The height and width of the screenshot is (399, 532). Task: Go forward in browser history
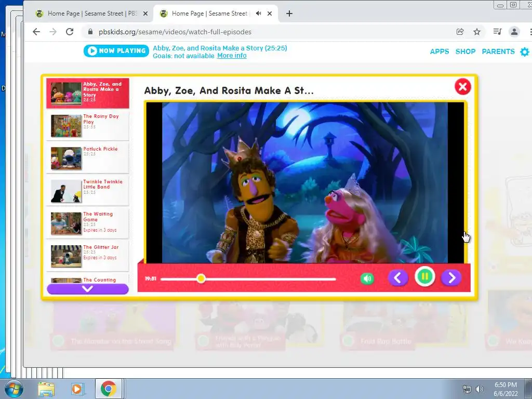click(53, 32)
